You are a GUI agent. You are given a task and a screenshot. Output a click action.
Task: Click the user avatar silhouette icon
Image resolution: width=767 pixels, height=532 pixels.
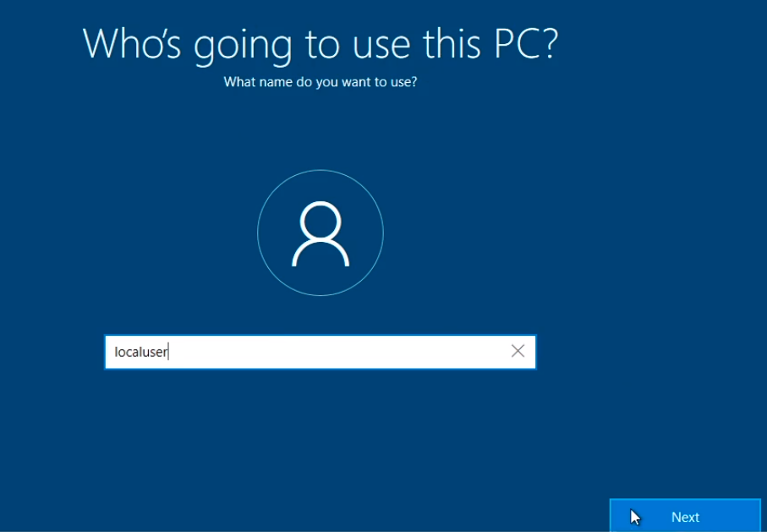[x=320, y=233]
